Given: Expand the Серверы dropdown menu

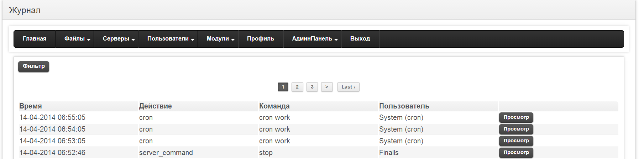Looking at the screenshot, I should (118, 39).
